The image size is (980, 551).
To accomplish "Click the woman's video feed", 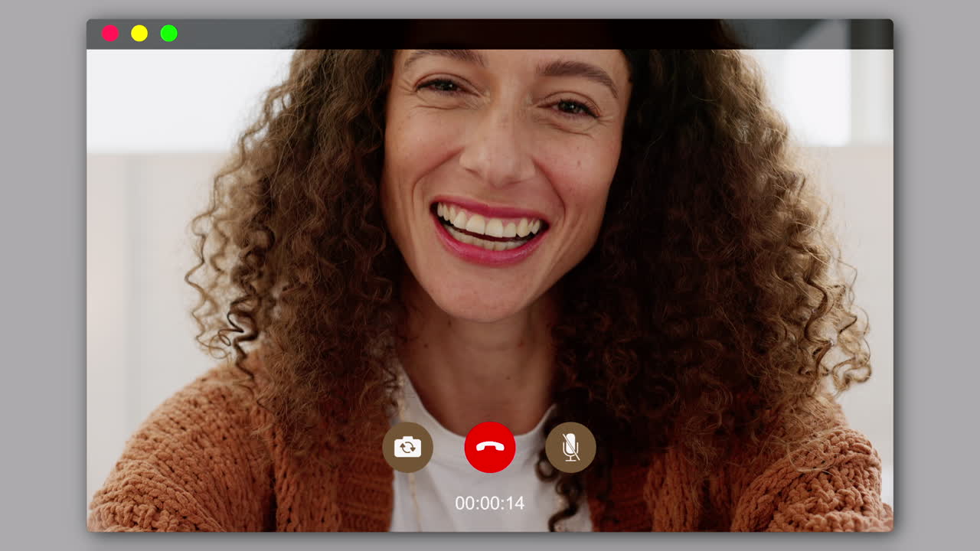I will tap(490, 230).
